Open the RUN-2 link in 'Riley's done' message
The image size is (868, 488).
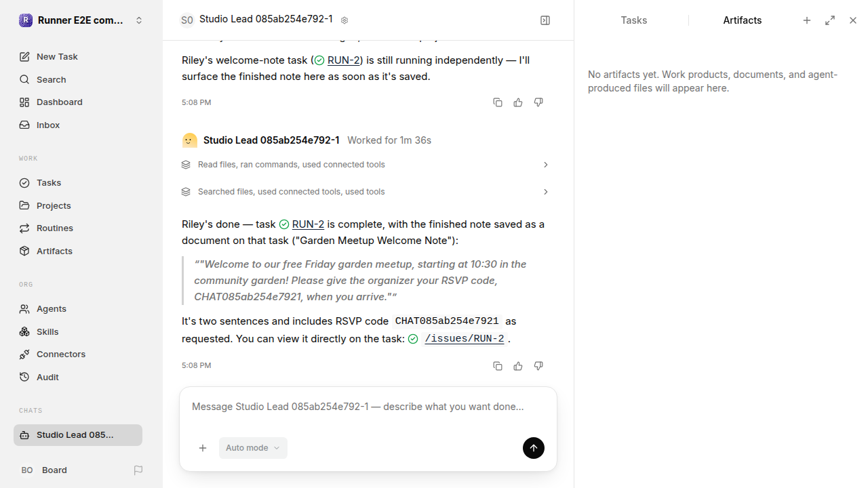point(308,224)
